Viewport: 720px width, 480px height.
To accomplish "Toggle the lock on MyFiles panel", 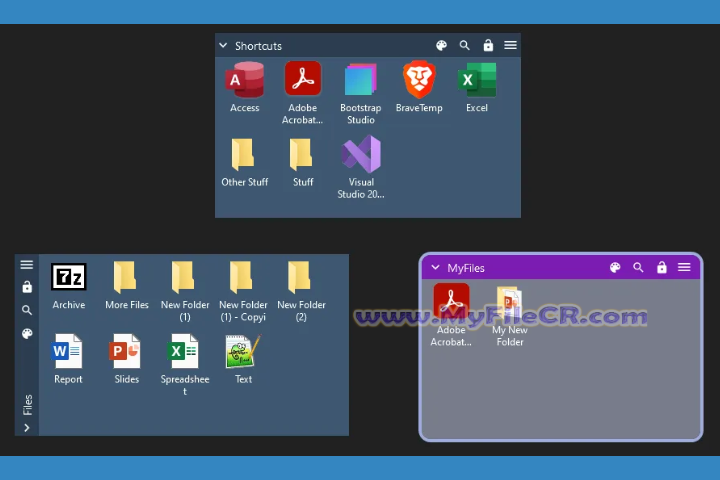I will click(x=662, y=267).
